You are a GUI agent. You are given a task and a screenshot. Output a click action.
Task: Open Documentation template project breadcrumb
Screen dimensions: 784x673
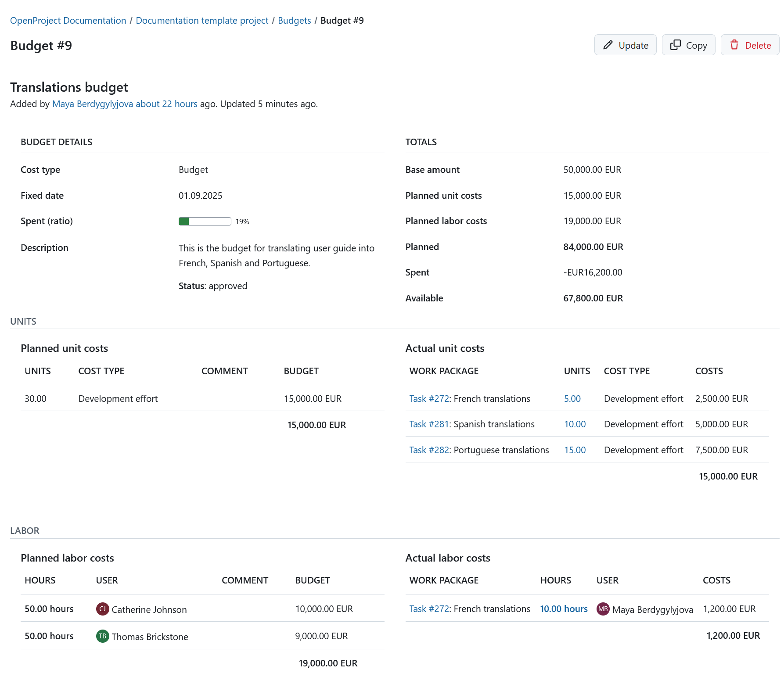coord(202,20)
